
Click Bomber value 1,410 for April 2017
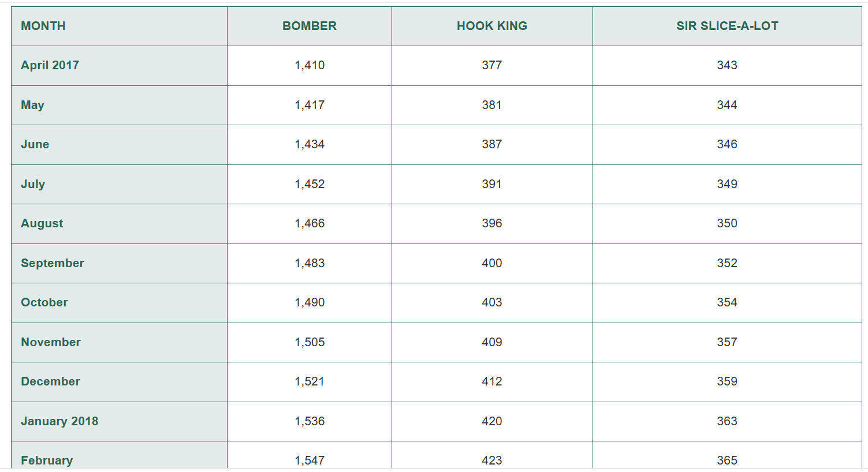(x=310, y=65)
